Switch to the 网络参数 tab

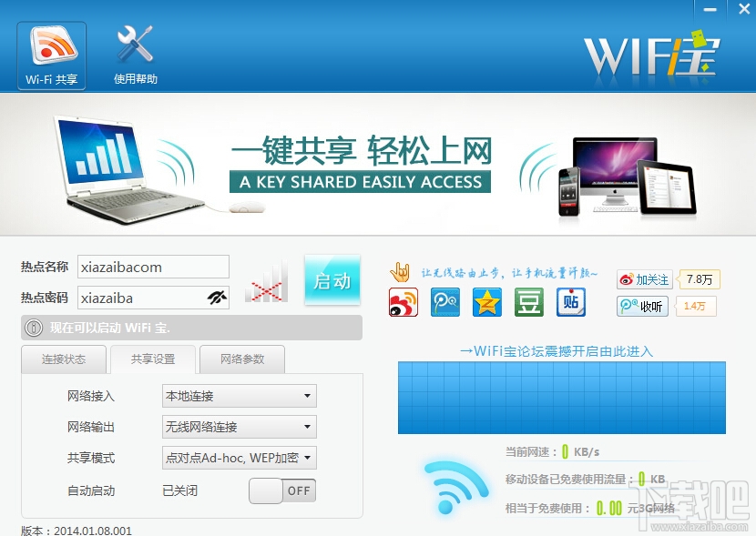[242, 359]
